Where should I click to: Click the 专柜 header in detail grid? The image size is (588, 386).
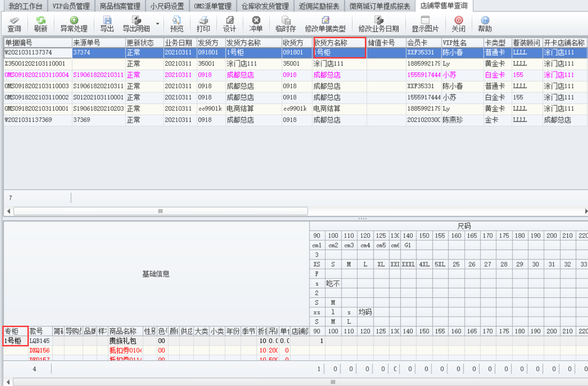(x=16, y=332)
